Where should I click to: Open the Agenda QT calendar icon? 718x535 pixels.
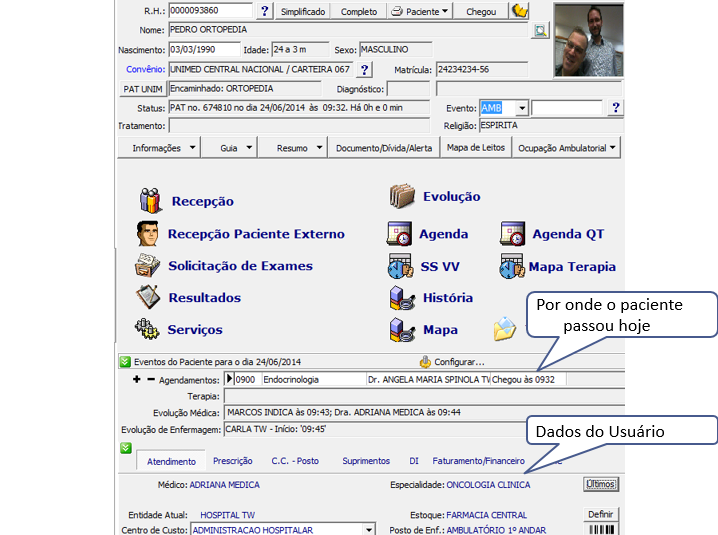click(512, 234)
